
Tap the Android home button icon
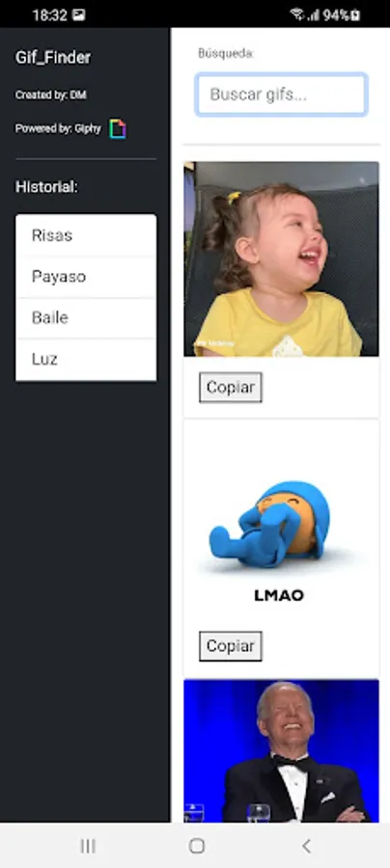pyautogui.click(x=197, y=845)
